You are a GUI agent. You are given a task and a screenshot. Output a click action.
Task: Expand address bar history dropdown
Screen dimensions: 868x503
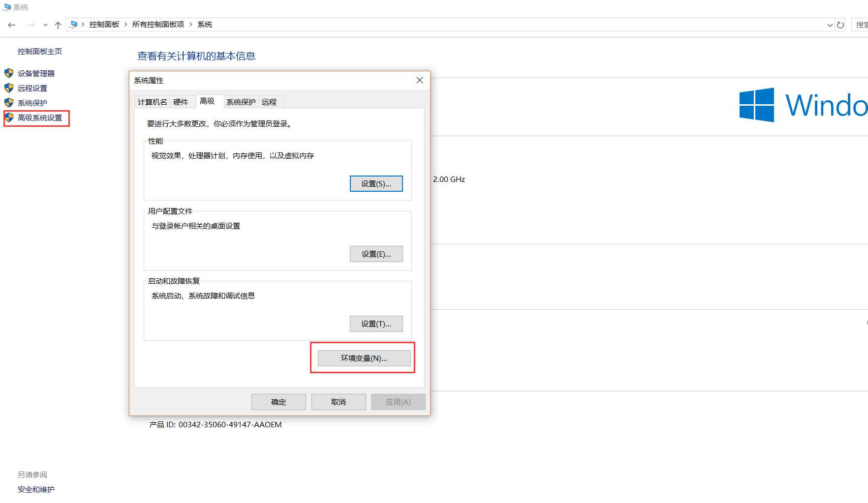pos(830,25)
